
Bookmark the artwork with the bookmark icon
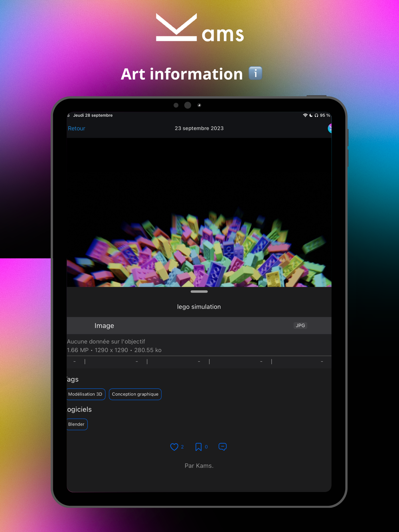click(x=198, y=447)
